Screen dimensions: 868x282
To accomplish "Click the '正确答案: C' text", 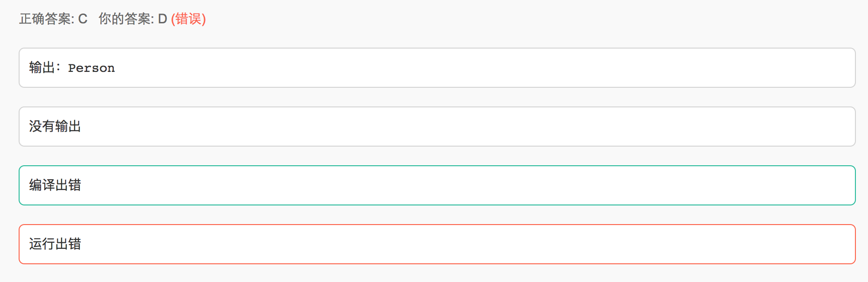I will click(x=53, y=19).
